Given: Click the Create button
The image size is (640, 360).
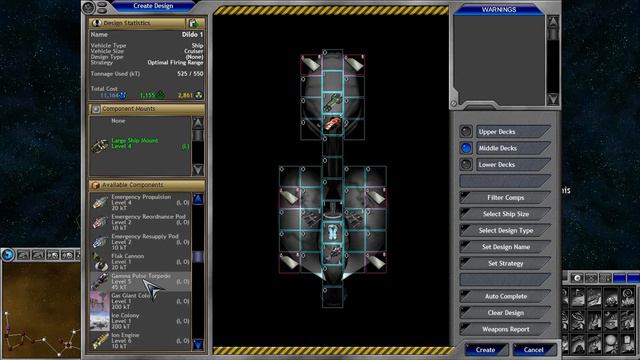Looking at the screenshot, I should pos(485,350).
